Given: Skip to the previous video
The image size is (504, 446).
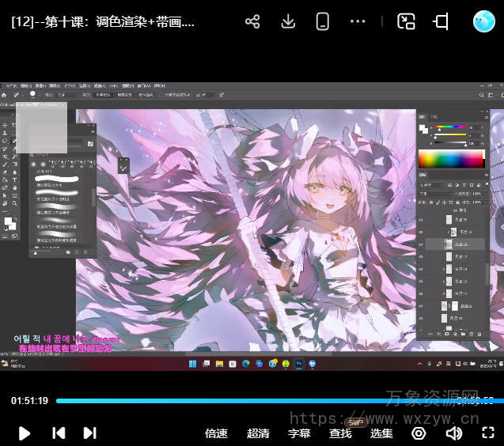Looking at the screenshot, I should click(59, 433).
